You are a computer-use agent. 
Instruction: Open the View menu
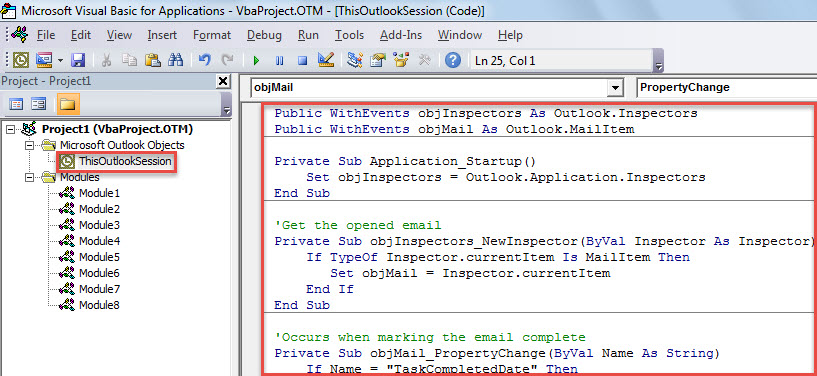click(x=119, y=35)
